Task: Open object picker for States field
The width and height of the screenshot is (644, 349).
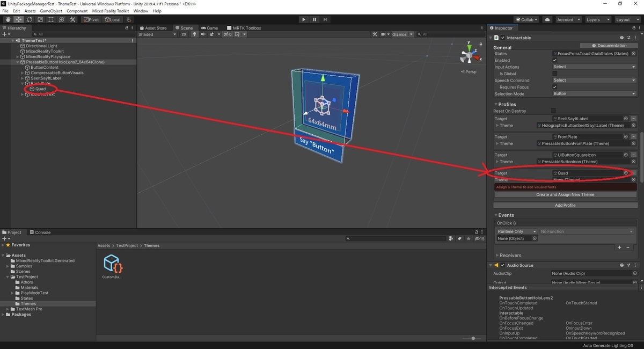Action: (x=633, y=54)
